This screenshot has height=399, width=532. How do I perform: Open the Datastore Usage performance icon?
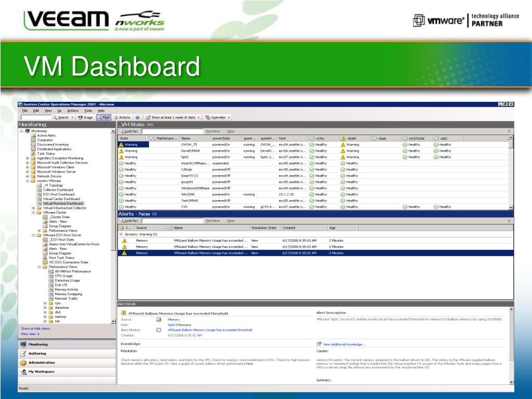[x=51, y=280]
